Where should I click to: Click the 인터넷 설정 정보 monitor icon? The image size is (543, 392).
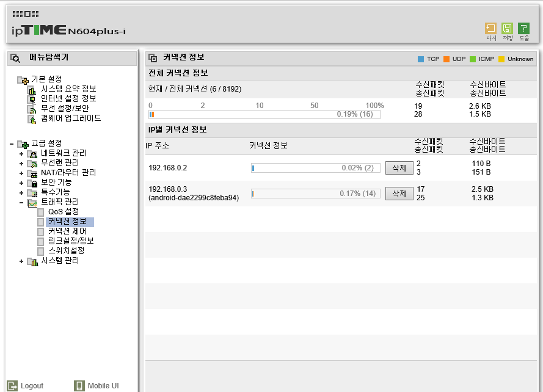tap(32, 100)
